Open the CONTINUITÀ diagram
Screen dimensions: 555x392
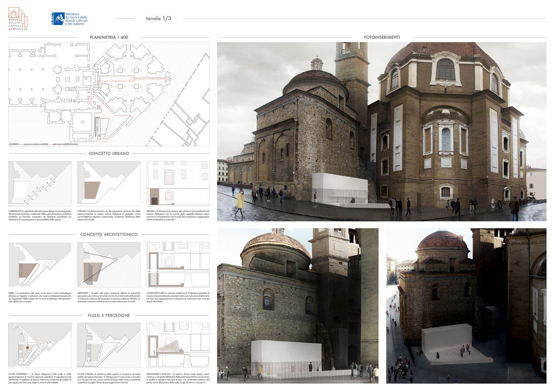pos(40,183)
